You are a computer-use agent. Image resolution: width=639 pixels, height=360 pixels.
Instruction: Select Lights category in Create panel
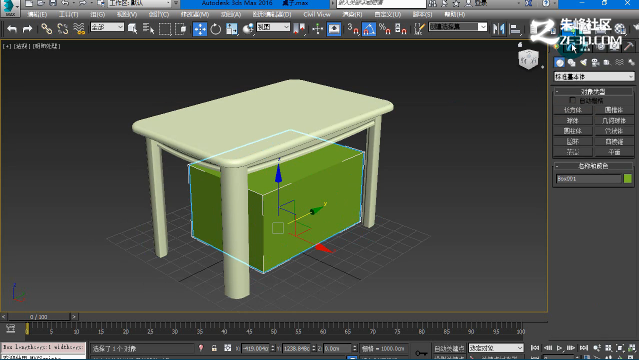pyautogui.click(x=584, y=62)
